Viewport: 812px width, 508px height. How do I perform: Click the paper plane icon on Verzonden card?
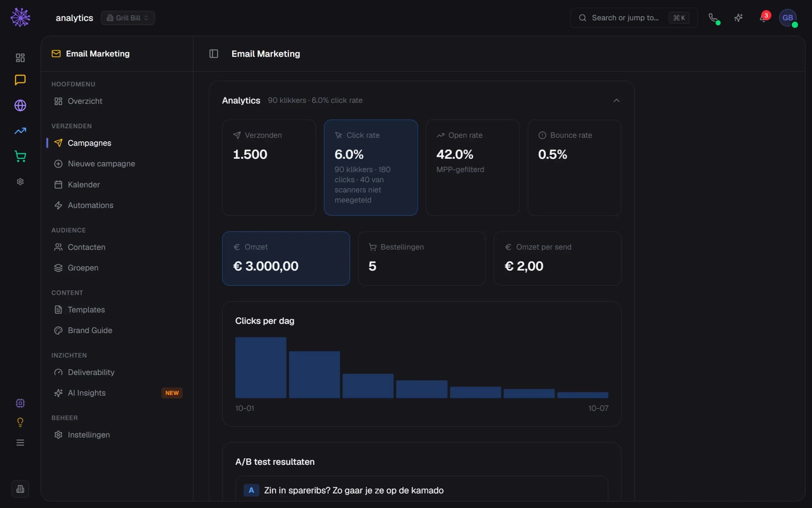click(237, 135)
